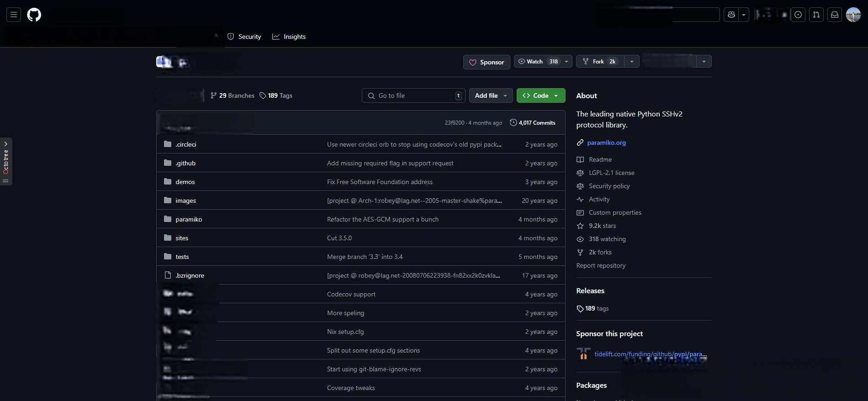
Task: Open the Issues icon in header
Action: 798,15
